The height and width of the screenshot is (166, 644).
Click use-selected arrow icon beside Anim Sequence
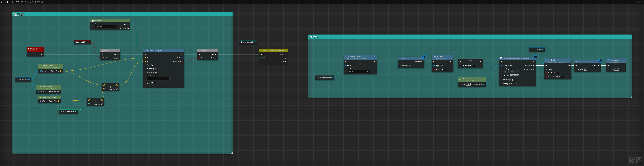click(517, 71)
